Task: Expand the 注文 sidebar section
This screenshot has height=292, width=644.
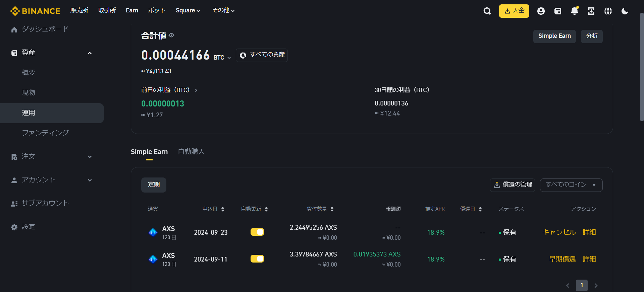Action: [90, 157]
